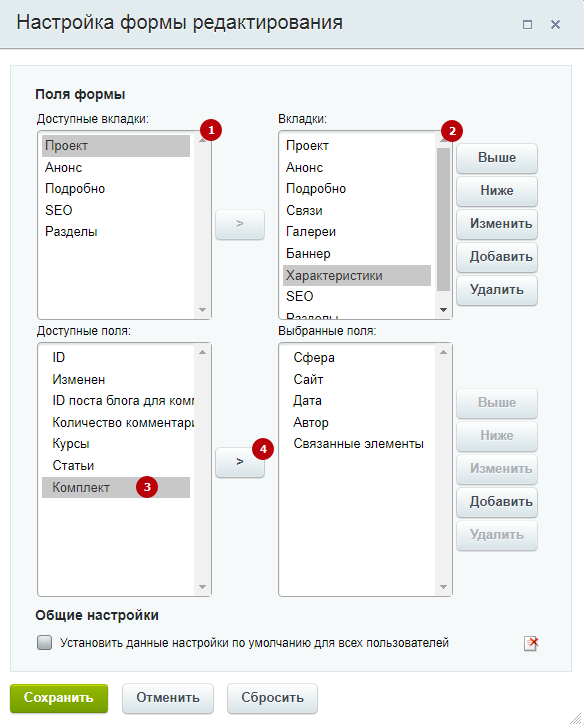Select Комплект in available fields list

coord(116,487)
